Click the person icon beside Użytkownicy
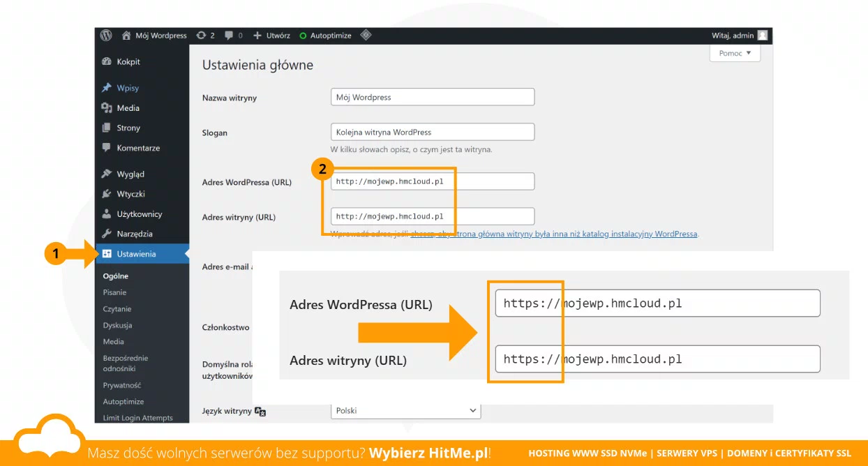Image resolution: width=868 pixels, height=466 pixels. click(x=107, y=214)
